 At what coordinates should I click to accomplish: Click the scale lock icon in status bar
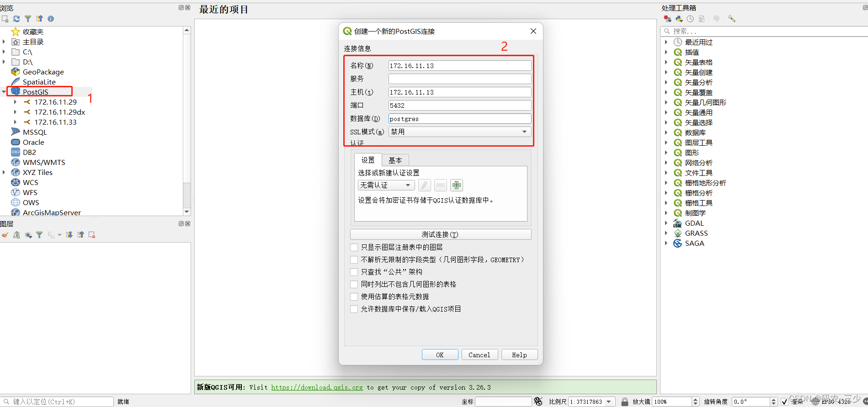pos(624,402)
